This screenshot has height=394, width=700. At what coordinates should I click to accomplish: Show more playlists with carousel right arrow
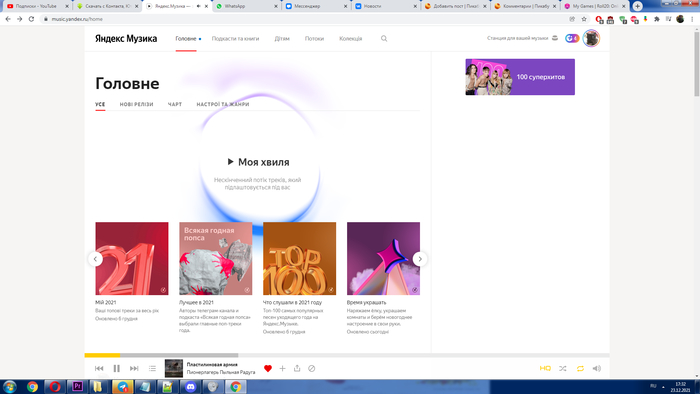point(420,259)
